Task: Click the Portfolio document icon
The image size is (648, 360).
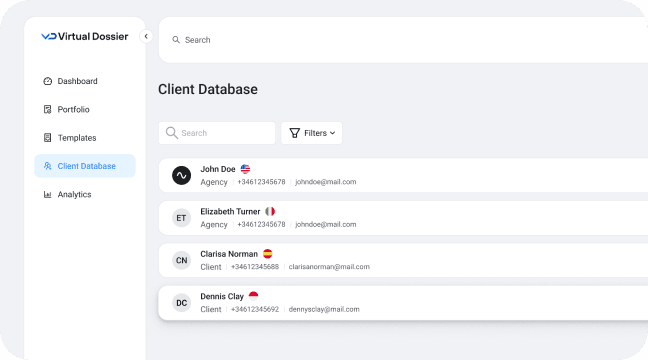Action: click(x=48, y=110)
